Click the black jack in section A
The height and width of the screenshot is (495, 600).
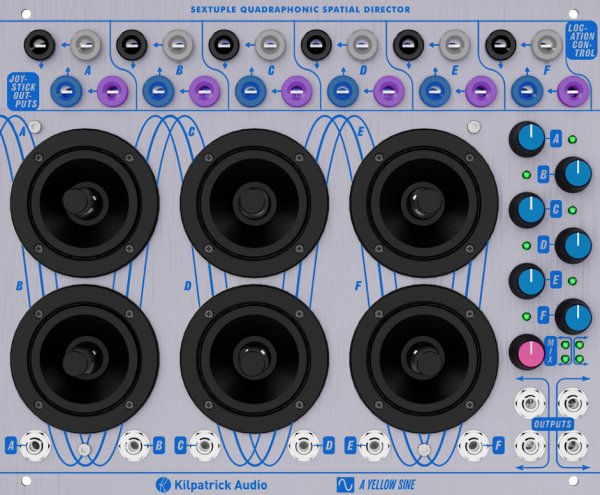(x=40, y=44)
